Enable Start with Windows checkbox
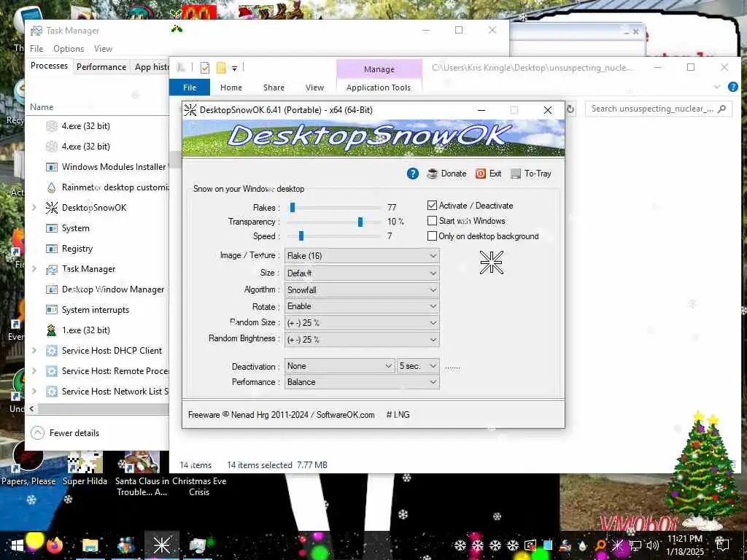The width and height of the screenshot is (747, 560). click(432, 220)
